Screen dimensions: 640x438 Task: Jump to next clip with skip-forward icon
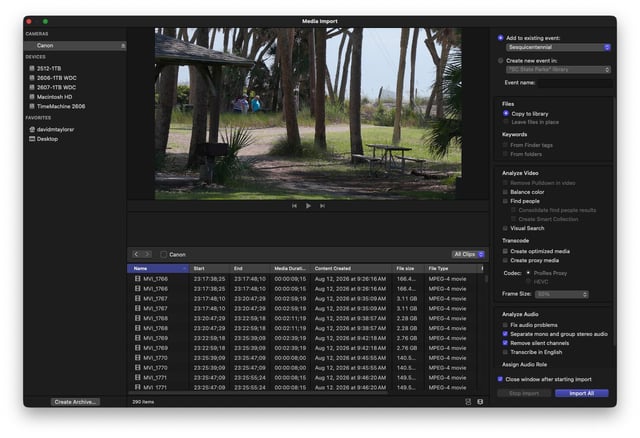tap(322, 206)
